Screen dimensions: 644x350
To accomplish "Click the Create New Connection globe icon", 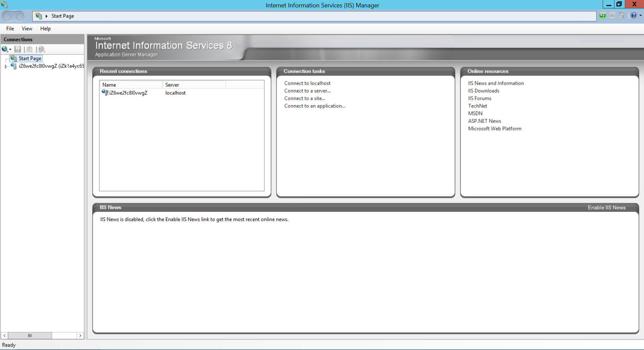I will (x=5, y=49).
